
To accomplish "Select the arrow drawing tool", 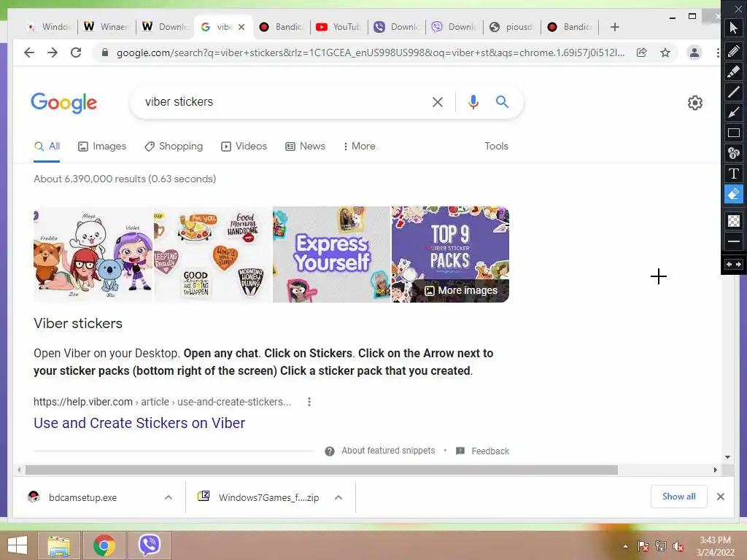I will (734, 112).
